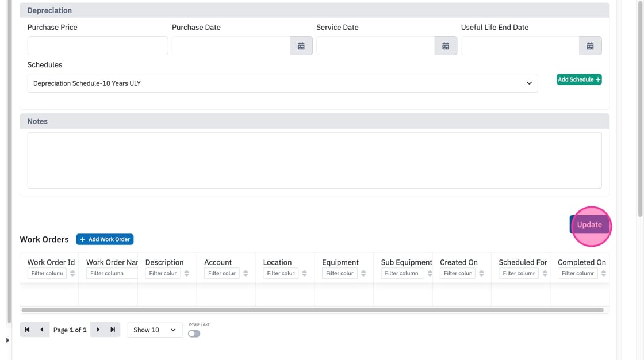
Task: Focus the Useful Life End Date input
Action: (x=520, y=45)
